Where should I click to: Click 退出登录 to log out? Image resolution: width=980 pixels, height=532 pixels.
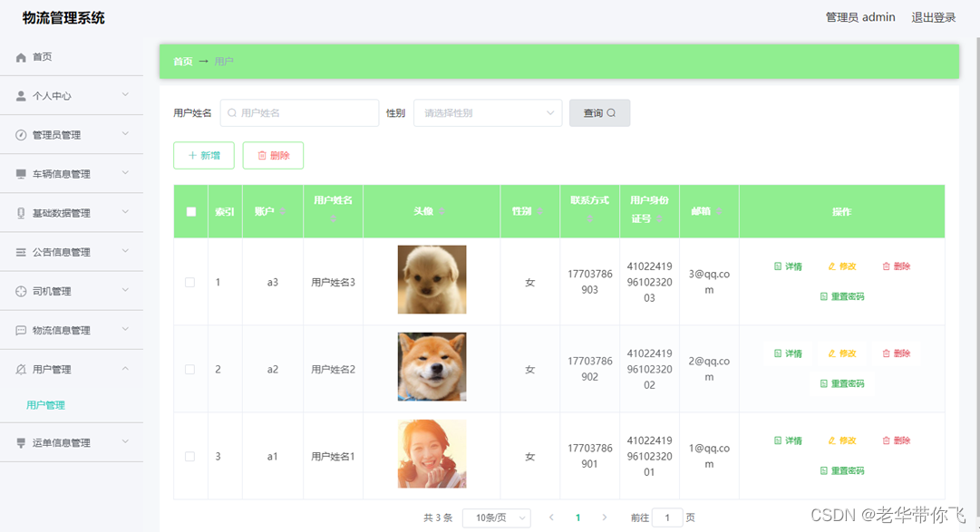[x=933, y=17]
